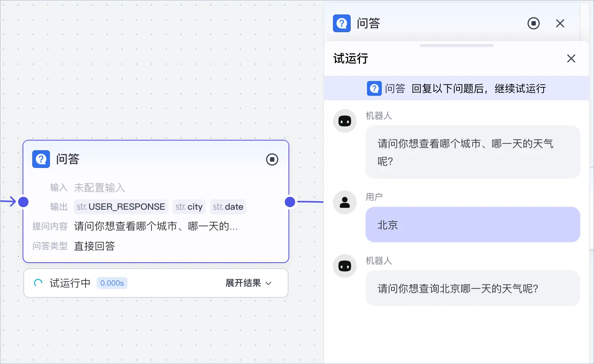
Task: Click the 提问内容 value on the node
Action: (x=156, y=226)
